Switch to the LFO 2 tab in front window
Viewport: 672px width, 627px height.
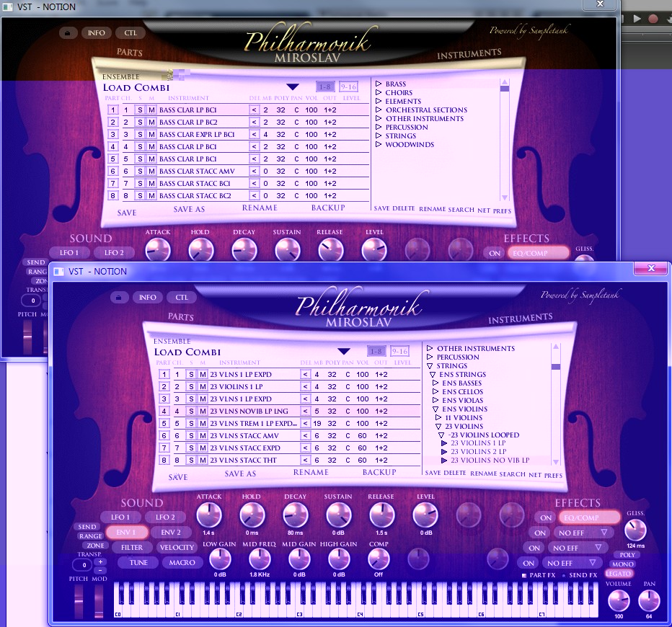click(165, 517)
